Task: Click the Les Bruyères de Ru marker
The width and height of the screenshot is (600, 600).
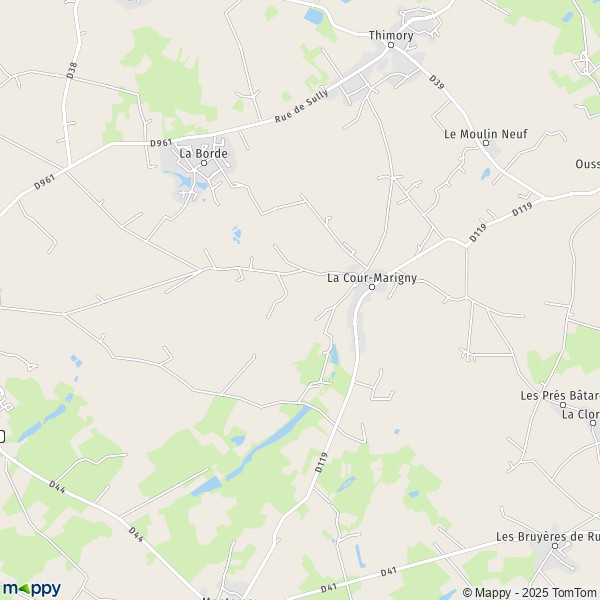Action: pyautogui.click(x=555, y=546)
